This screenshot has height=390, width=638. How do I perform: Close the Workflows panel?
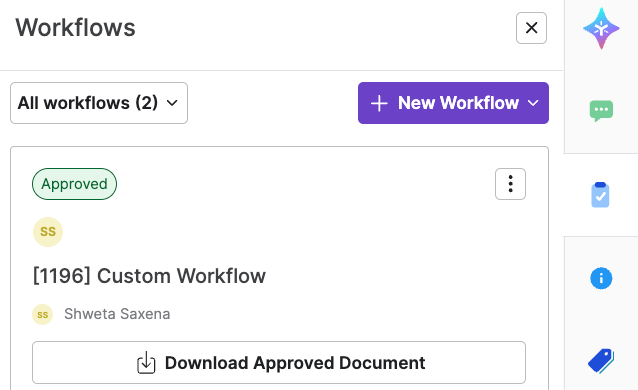point(531,28)
